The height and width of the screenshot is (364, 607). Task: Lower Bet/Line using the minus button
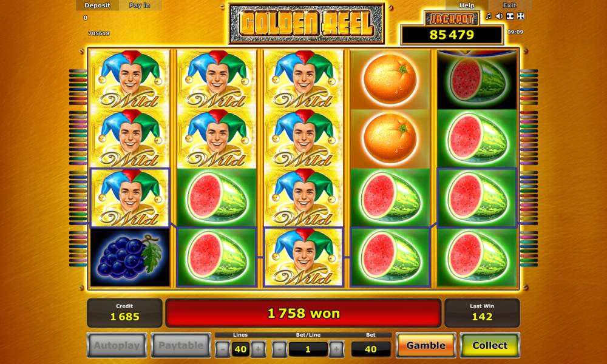tap(279, 349)
